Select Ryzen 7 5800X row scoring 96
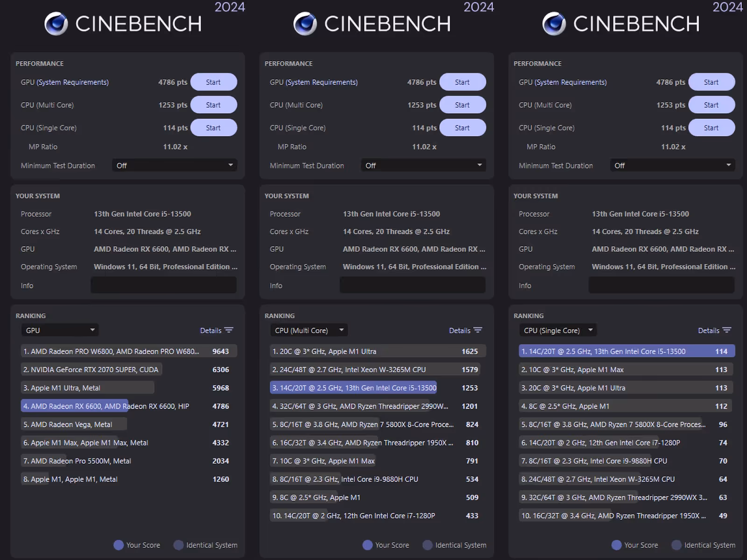This screenshot has height=560, width=747. click(x=627, y=424)
